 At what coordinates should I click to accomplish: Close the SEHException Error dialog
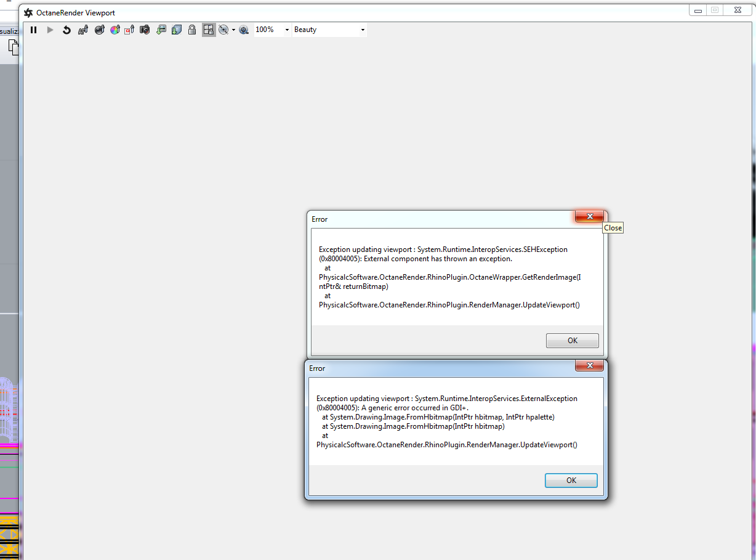click(589, 216)
